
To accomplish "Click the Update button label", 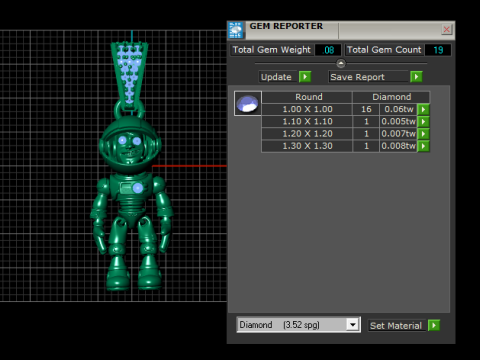I will 276,77.
